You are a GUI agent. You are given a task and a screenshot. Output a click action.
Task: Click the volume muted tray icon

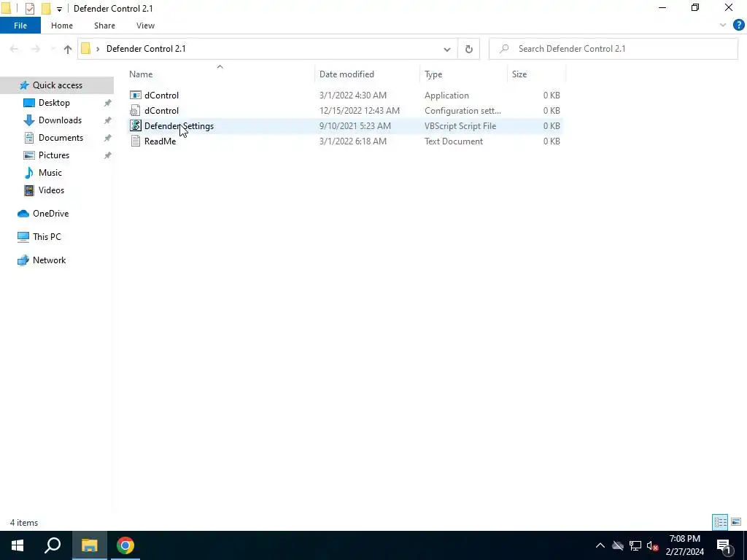pos(652,545)
